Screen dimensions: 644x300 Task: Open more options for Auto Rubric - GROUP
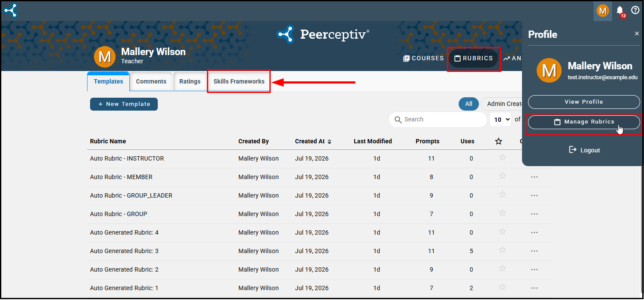click(535, 214)
